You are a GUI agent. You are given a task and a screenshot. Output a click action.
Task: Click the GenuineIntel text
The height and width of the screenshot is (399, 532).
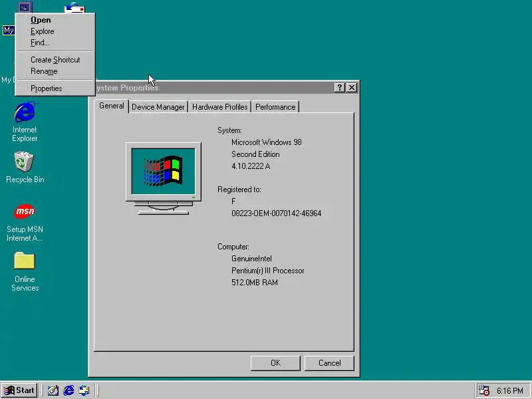[251, 259]
